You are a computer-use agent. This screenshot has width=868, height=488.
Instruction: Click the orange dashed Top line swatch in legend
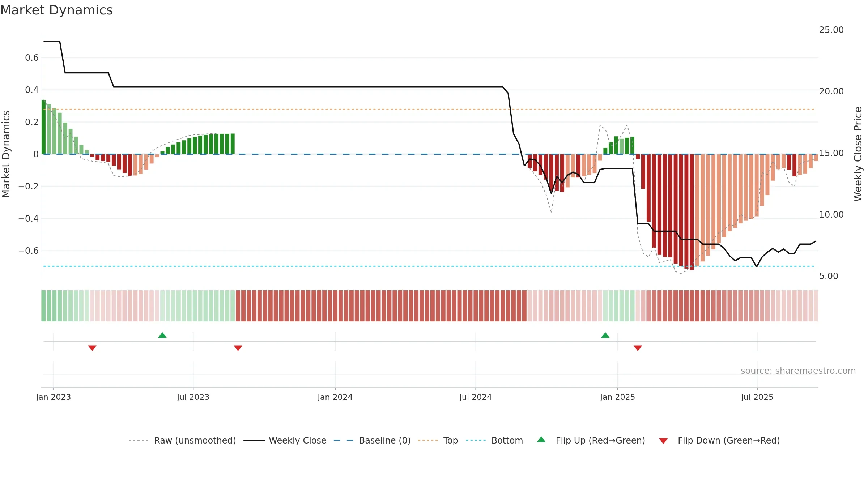pos(428,440)
